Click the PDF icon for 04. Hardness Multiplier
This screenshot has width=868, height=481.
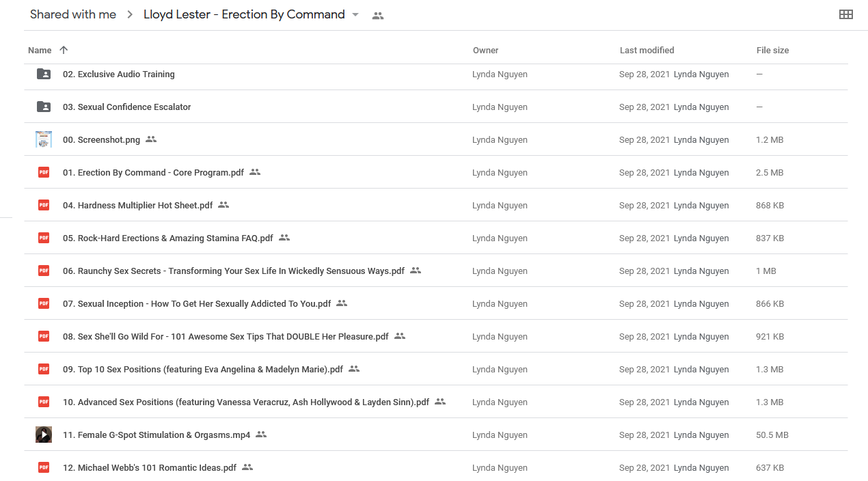[x=44, y=205]
